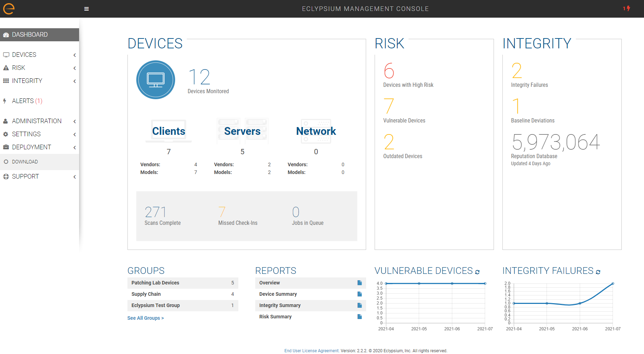Click the Risk Summary report name
The image size is (644, 354).
point(275,317)
